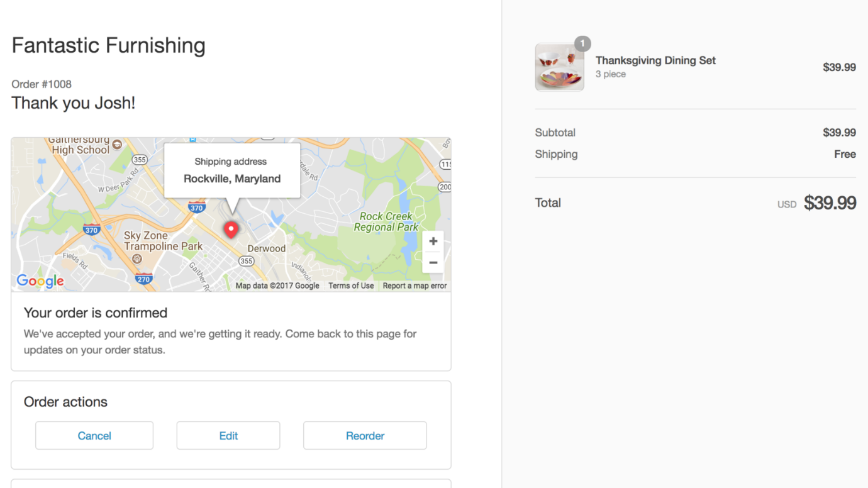Click the Rock Creek Regional Park label

(x=386, y=221)
